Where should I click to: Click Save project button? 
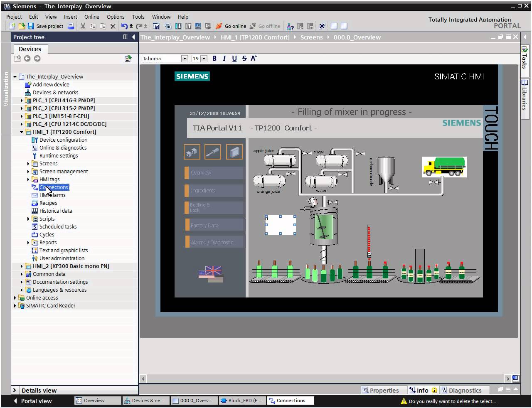pos(46,26)
